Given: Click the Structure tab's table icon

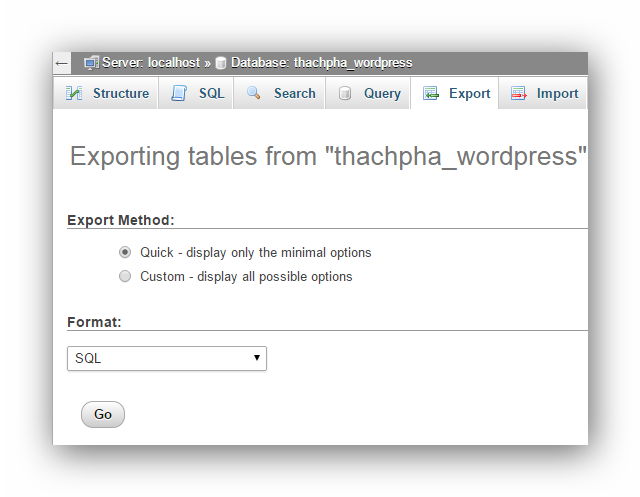Looking at the screenshot, I should 75,93.
